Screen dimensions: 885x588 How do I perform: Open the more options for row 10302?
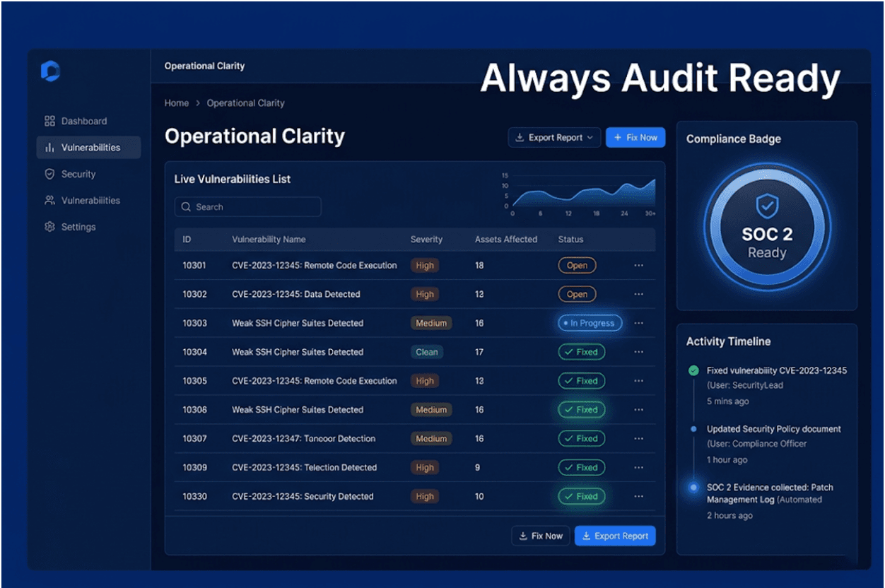click(x=639, y=295)
